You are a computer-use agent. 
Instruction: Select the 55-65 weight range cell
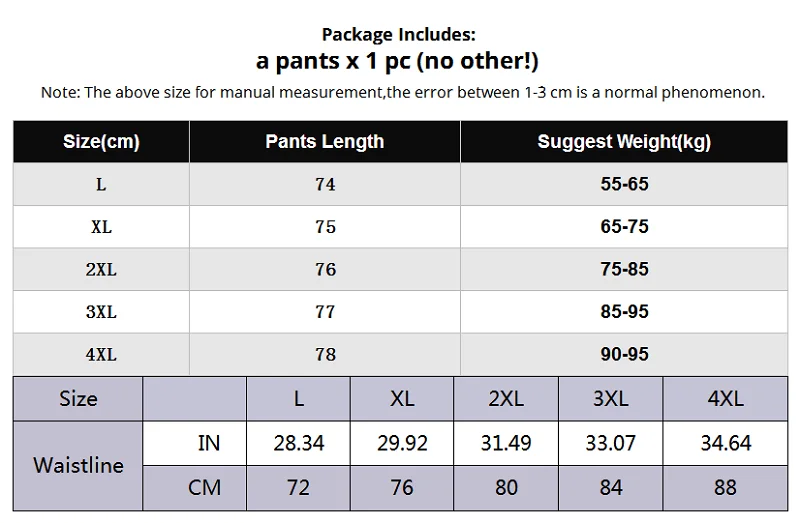[x=624, y=185]
